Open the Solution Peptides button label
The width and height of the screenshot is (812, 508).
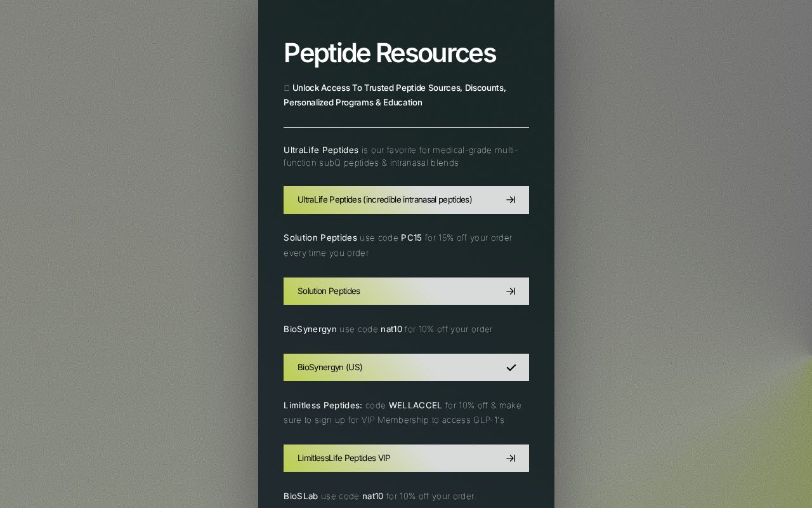(329, 291)
